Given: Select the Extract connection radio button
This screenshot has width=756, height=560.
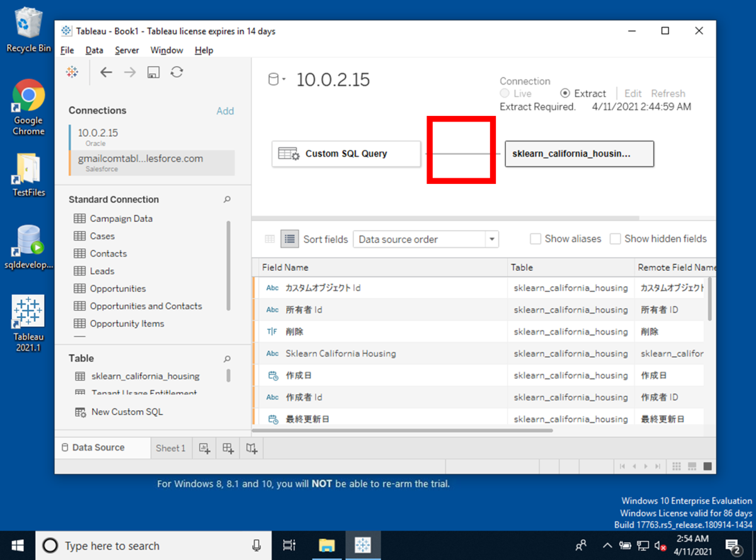Looking at the screenshot, I should point(565,93).
